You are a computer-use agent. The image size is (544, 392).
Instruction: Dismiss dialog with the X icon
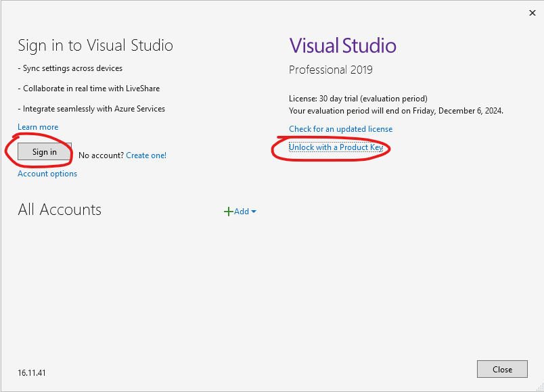click(x=532, y=13)
